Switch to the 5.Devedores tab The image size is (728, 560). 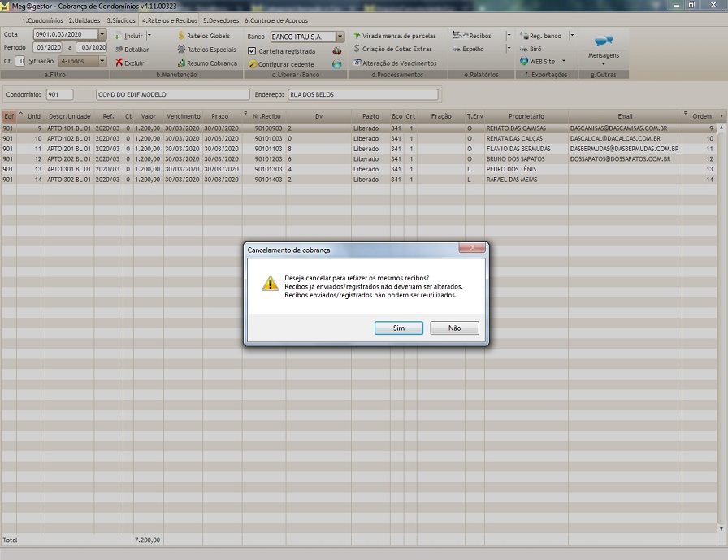(x=221, y=20)
